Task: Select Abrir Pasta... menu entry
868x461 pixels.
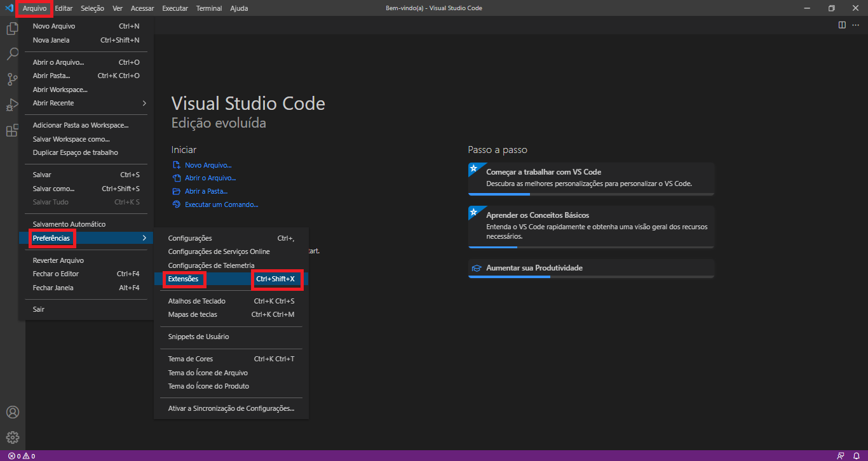Action: click(86, 76)
